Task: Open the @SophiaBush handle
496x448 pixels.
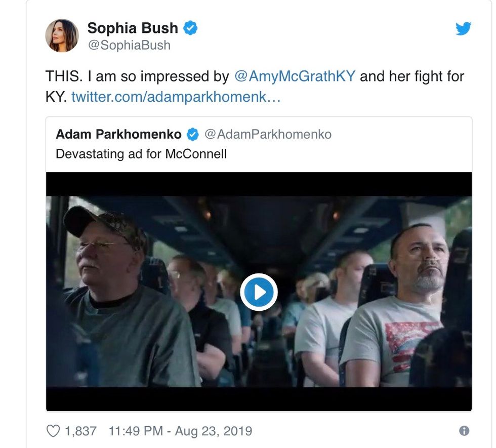Action: 129,45
